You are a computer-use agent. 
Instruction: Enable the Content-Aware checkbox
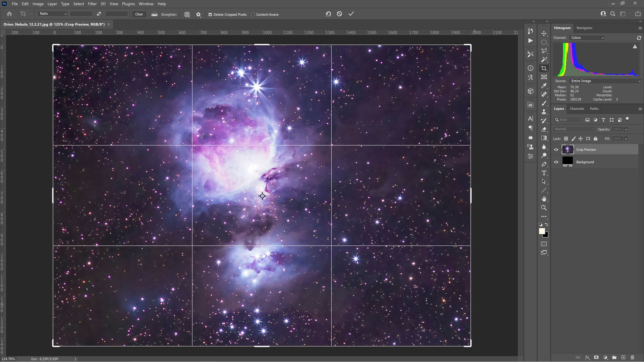tap(253, 15)
